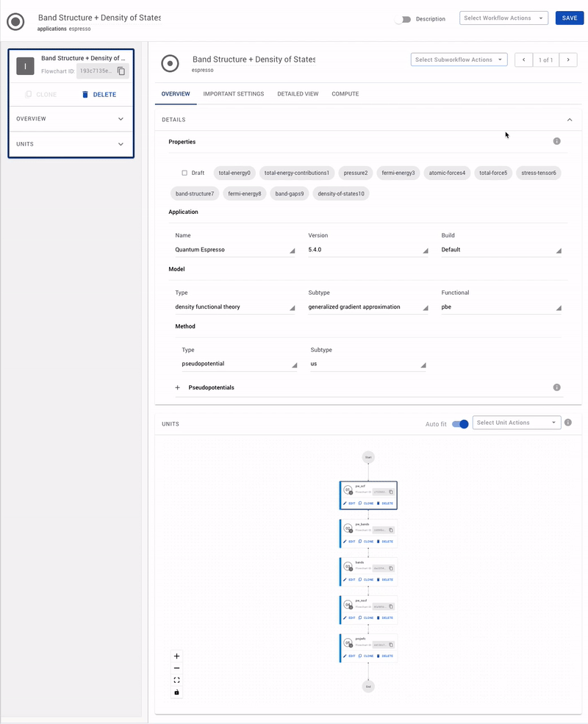Collapse the DETAILS panel chevron
This screenshot has width=588, height=724.
[570, 120]
